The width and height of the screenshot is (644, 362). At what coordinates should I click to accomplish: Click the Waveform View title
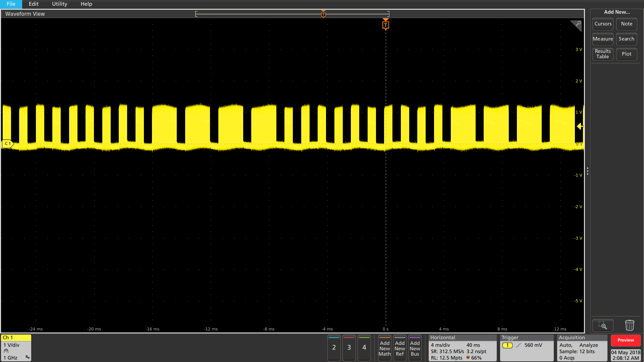pos(25,14)
